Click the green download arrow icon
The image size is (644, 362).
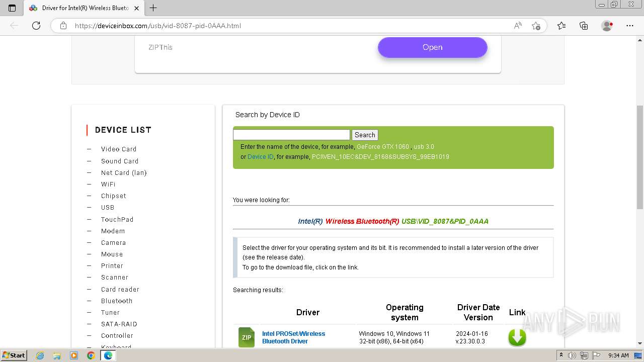(517, 337)
